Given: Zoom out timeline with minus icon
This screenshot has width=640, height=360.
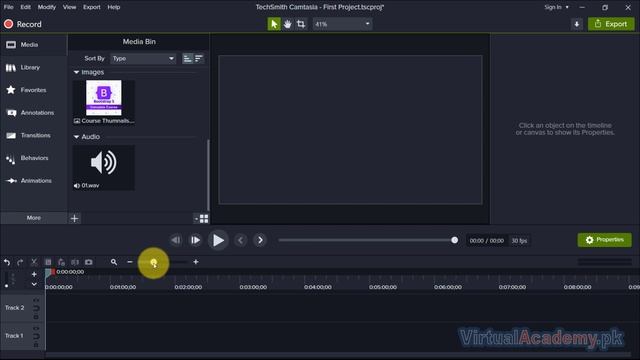Looking at the screenshot, I should point(130,262).
